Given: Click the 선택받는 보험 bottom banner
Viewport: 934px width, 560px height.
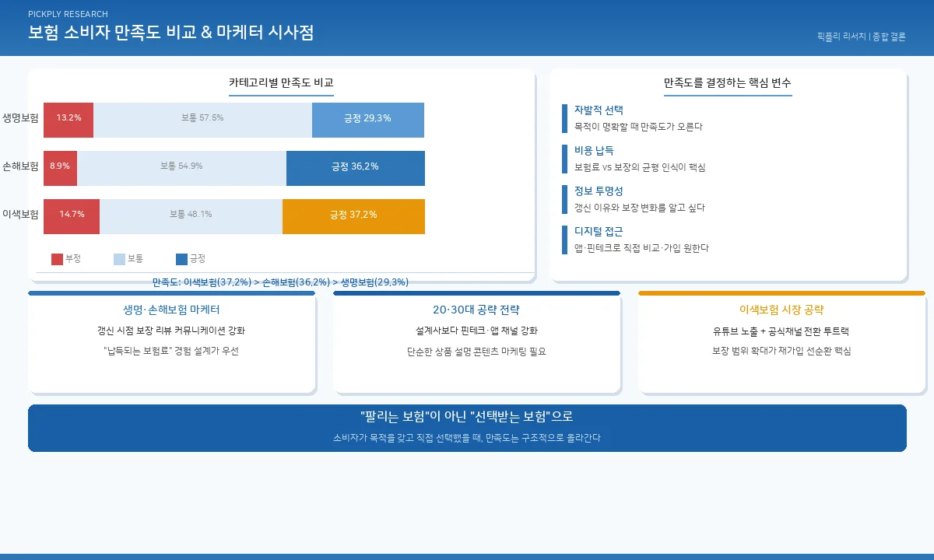Looking at the screenshot, I should pos(467,427).
